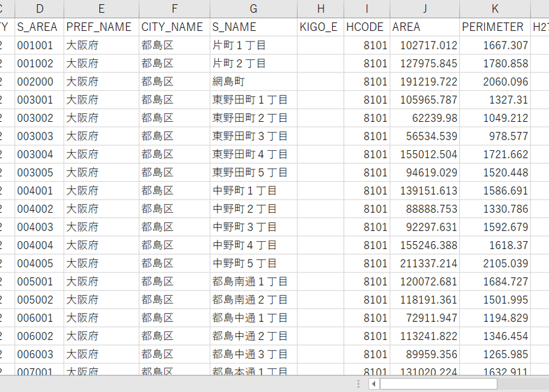The height and width of the screenshot is (392, 549).
Task: Select cell containing 片町１丁目
Action: [254, 45]
